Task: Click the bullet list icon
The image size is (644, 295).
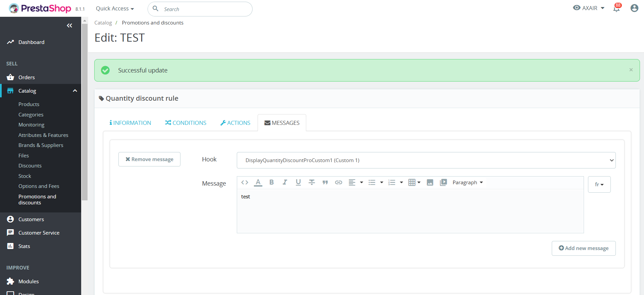Action: (372, 183)
